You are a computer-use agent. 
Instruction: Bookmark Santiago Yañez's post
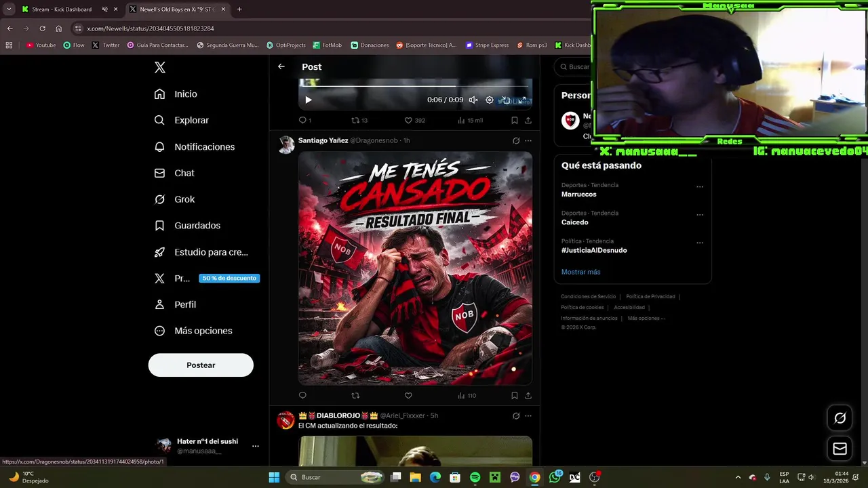(x=515, y=396)
